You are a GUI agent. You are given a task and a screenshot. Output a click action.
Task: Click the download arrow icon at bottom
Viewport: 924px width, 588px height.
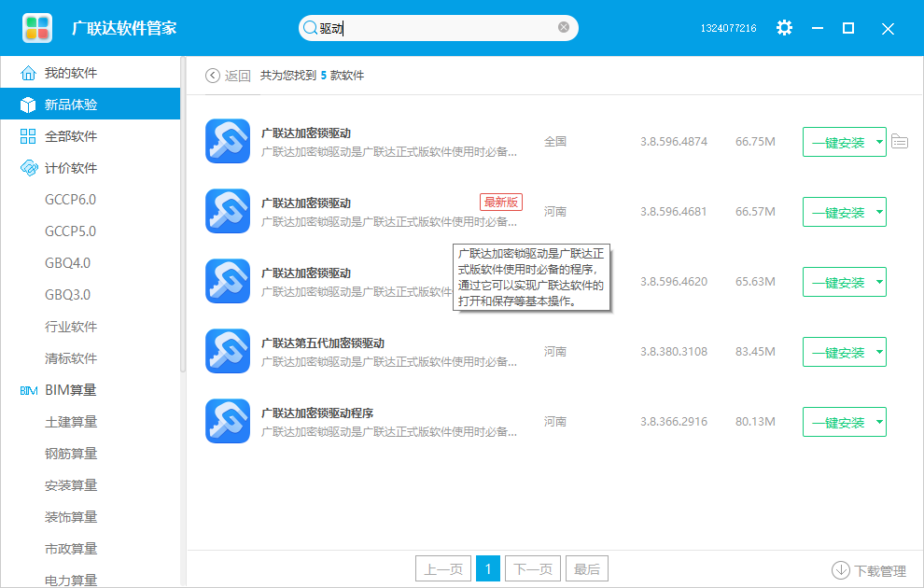coord(840,569)
